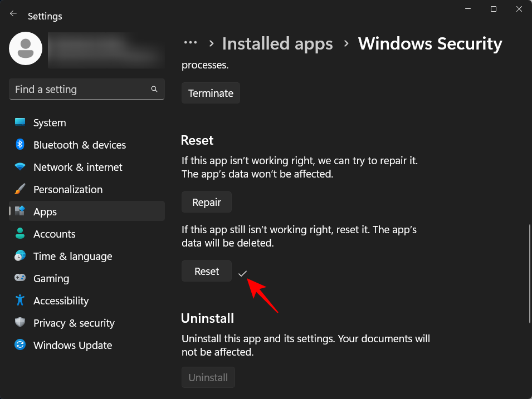
Task: Reset the Windows Security app
Action: [206, 271]
